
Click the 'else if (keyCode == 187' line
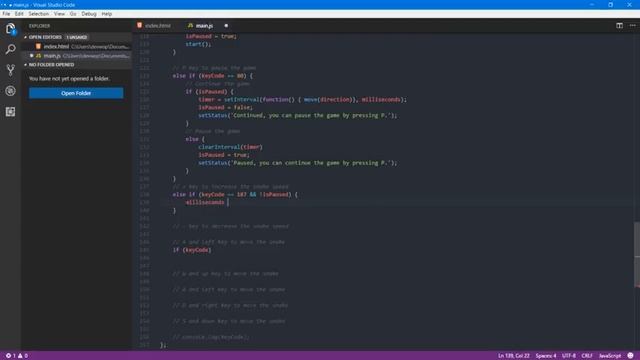[x=235, y=195]
